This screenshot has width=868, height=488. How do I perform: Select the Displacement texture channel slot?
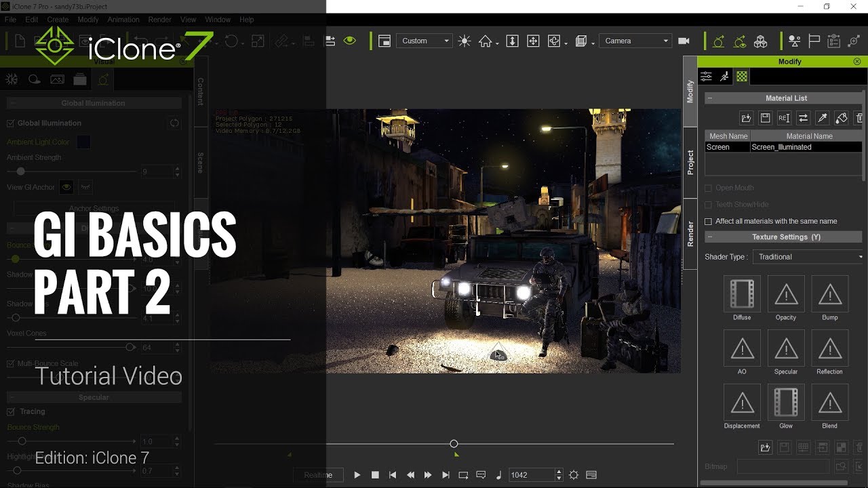tap(742, 403)
